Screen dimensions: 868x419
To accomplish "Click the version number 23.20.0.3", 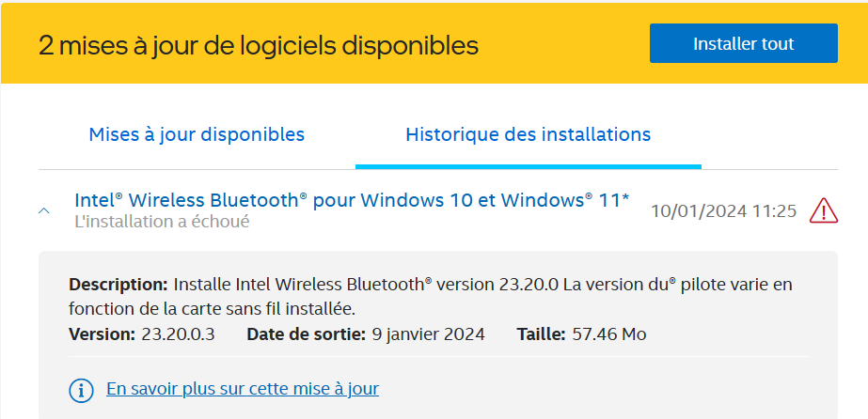I will coord(178,334).
